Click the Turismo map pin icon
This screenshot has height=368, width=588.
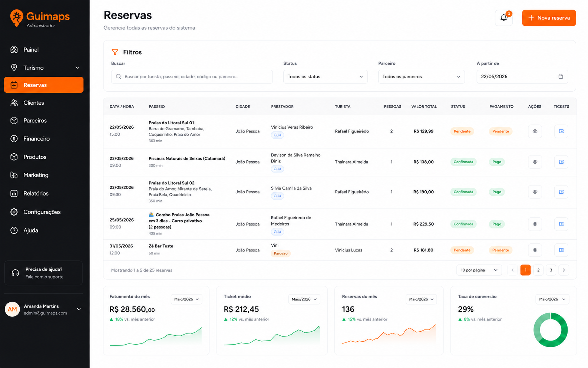click(14, 68)
